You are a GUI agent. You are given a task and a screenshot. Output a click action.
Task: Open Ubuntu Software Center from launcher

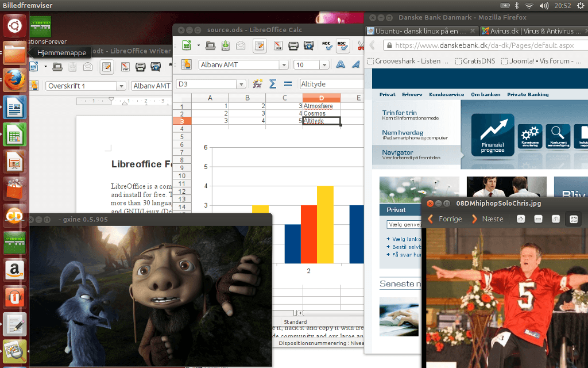point(15,189)
